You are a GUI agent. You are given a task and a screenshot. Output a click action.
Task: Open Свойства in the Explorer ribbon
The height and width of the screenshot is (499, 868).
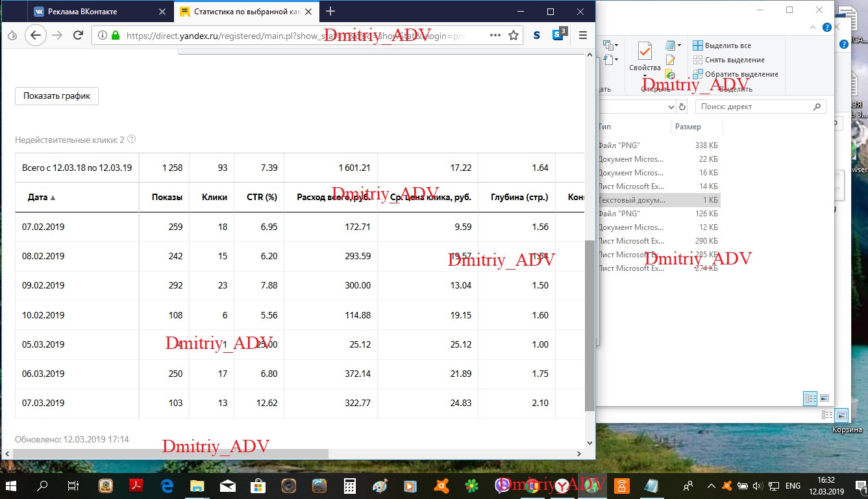[x=645, y=56]
